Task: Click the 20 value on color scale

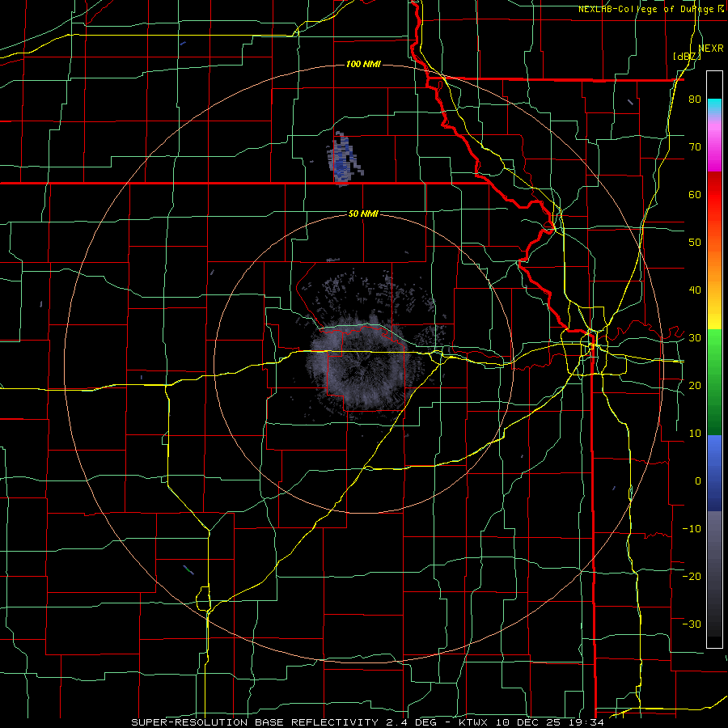Action: click(695, 385)
